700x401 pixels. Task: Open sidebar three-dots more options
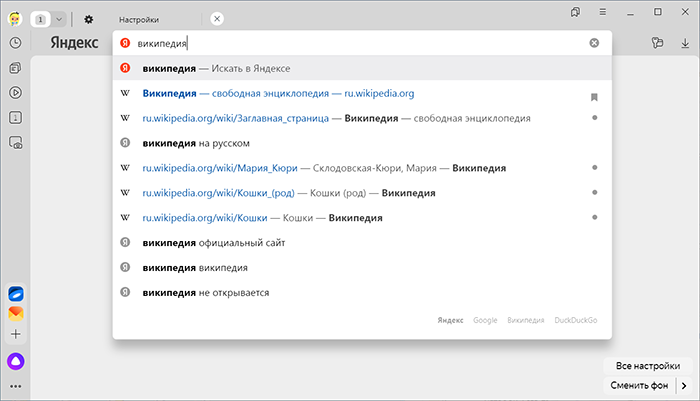pos(16,386)
